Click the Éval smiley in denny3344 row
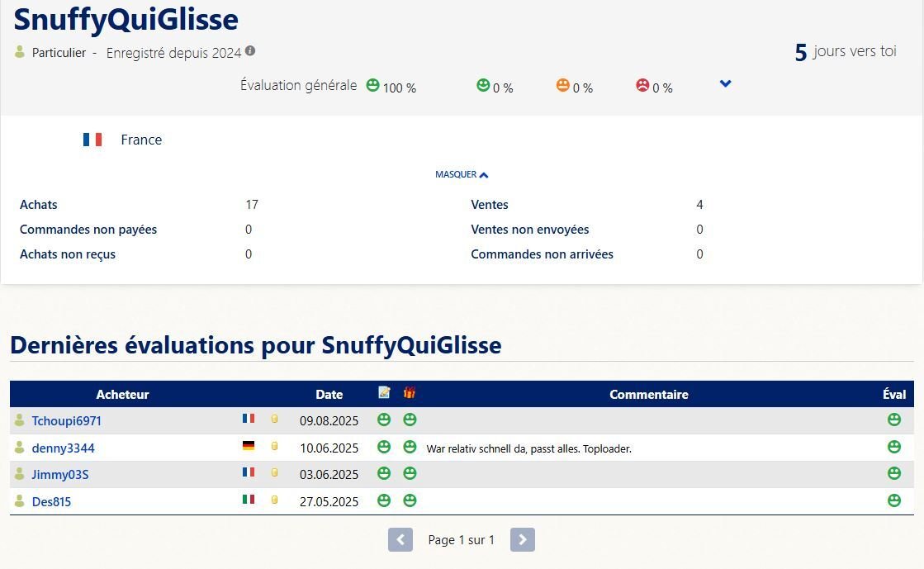924x569 pixels. point(894,446)
